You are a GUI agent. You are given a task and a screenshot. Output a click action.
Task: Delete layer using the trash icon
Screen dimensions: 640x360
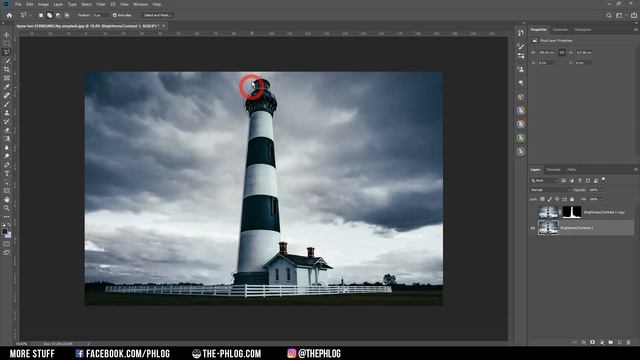(629, 342)
